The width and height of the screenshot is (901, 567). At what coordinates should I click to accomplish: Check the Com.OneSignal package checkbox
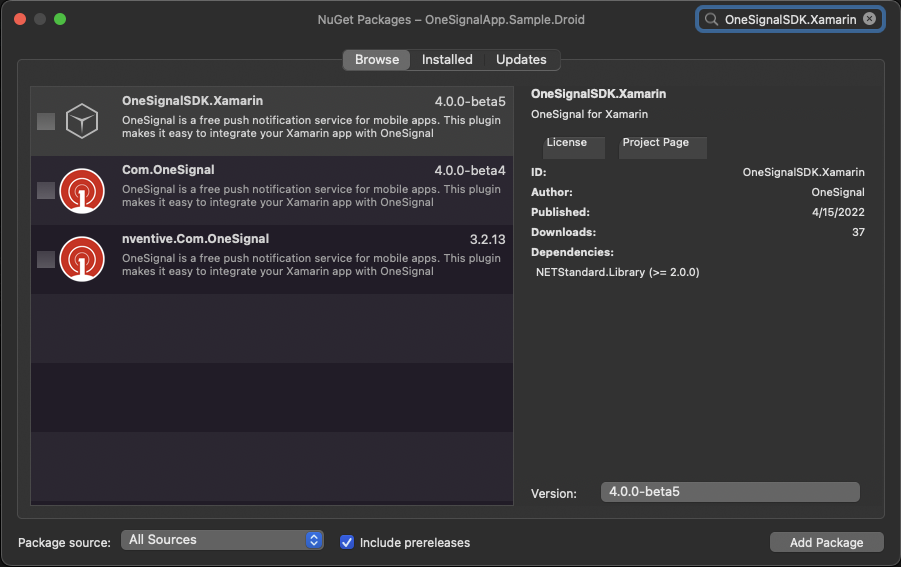pyautogui.click(x=46, y=190)
